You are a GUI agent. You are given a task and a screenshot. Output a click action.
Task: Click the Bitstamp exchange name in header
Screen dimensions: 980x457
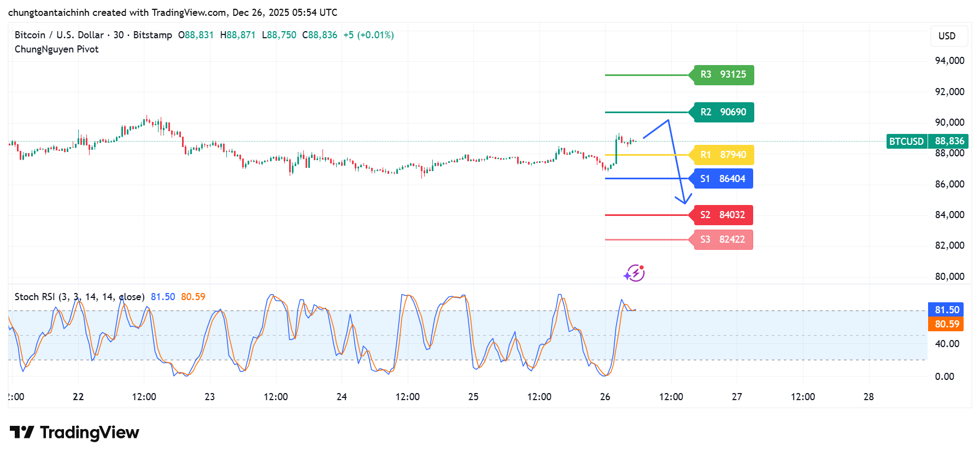(x=152, y=35)
